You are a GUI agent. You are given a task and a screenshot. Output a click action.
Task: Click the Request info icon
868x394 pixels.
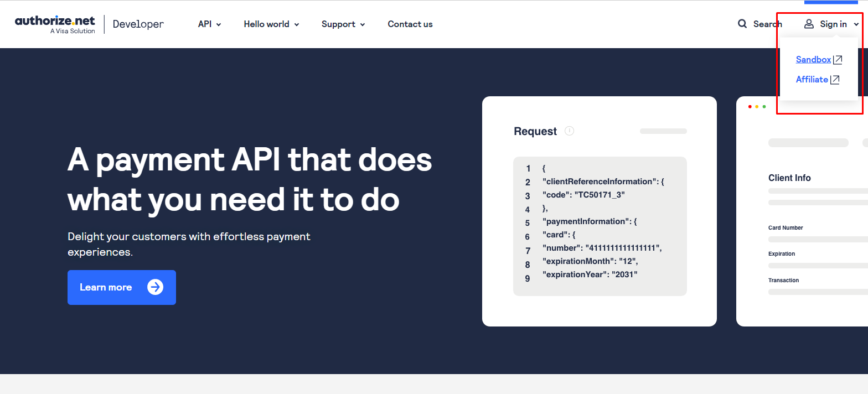(569, 131)
